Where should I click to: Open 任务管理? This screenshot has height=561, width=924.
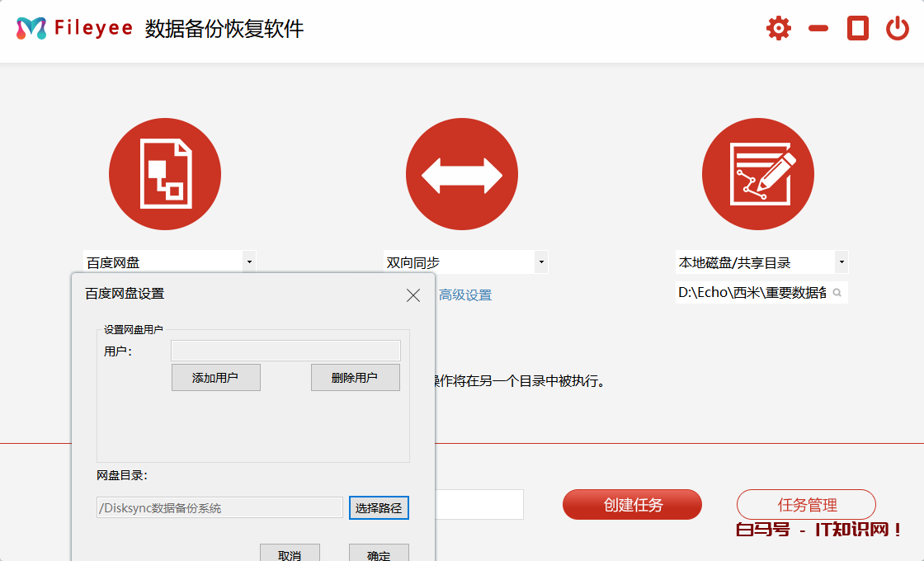pyautogui.click(x=806, y=505)
